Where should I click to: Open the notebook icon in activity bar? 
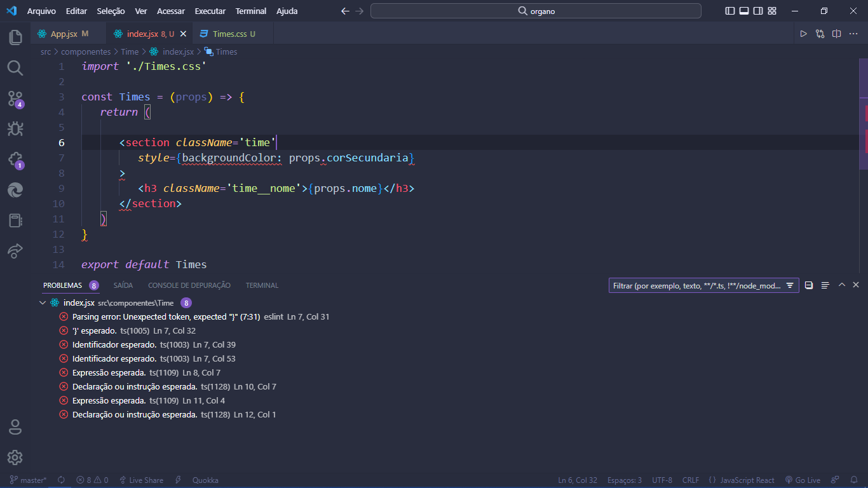[x=15, y=220]
